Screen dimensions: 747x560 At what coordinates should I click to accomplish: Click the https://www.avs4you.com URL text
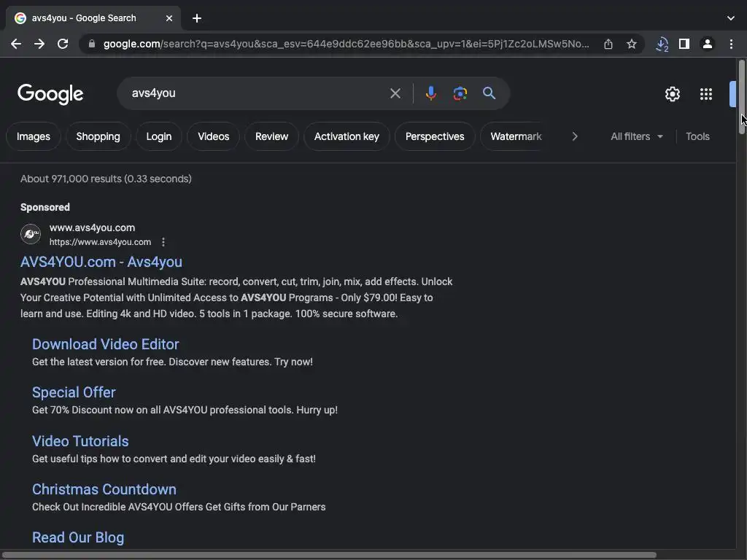click(x=100, y=242)
